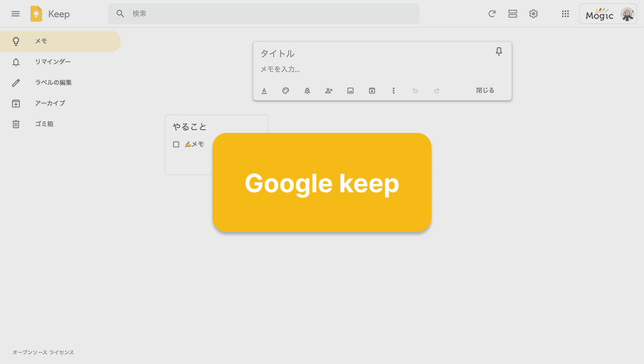Open the settings gear
Screen dimensions: 644x364
(534, 13)
